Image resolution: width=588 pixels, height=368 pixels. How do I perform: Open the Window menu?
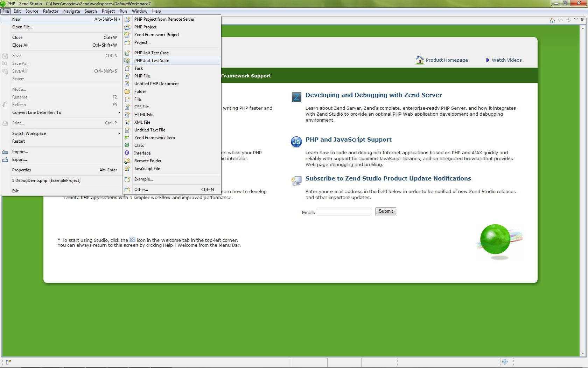pos(140,11)
